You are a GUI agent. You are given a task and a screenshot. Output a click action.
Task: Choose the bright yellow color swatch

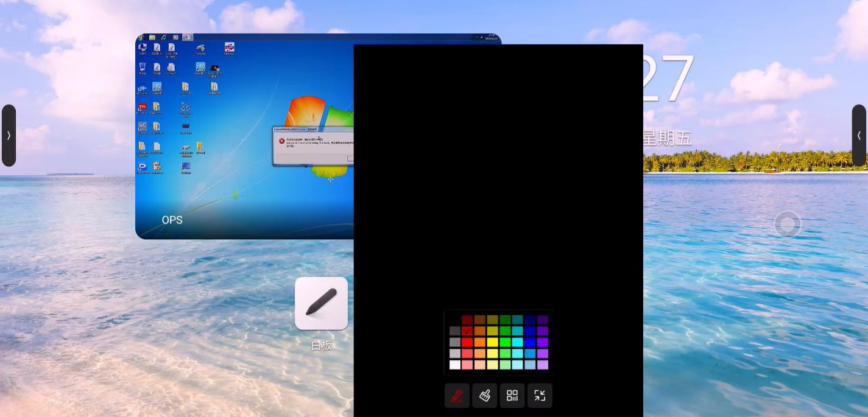492,342
